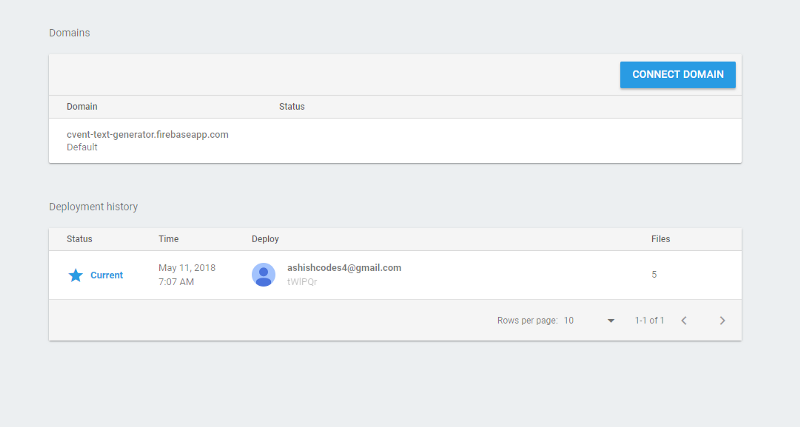
Task: Select cvent-text-generator.firebaseapp.com domain text
Action: coord(147,135)
